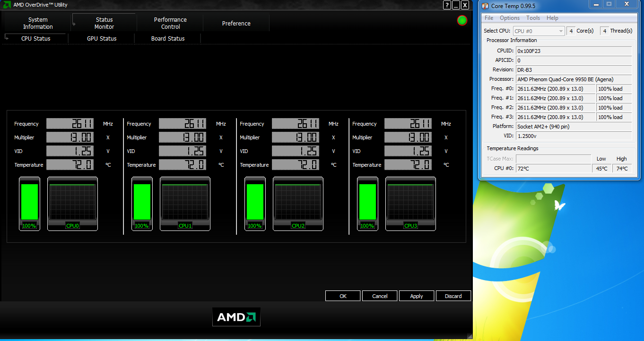Click the AMD OverDrive title bar icon
Viewport: 644px width, 341px height.
(x=8, y=5)
